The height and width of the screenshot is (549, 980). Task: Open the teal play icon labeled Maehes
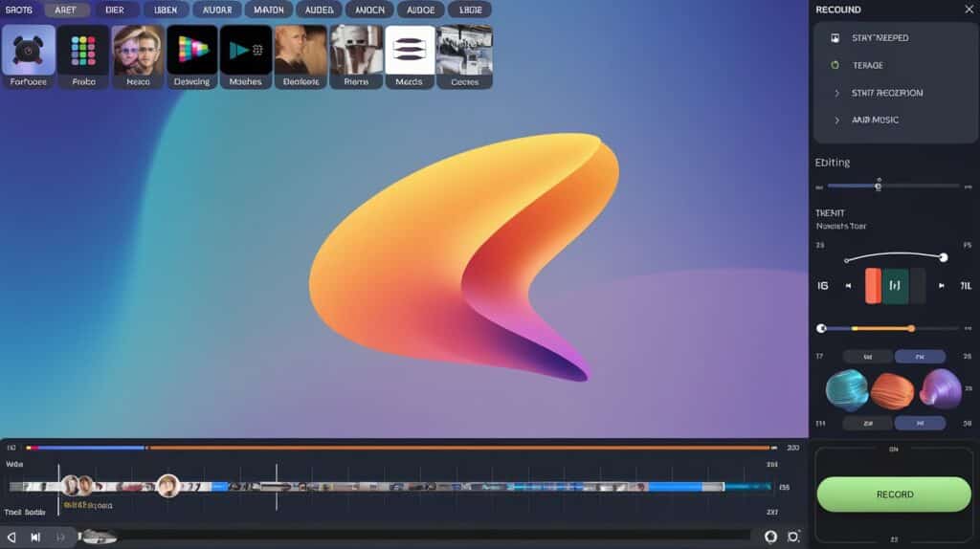click(246, 56)
